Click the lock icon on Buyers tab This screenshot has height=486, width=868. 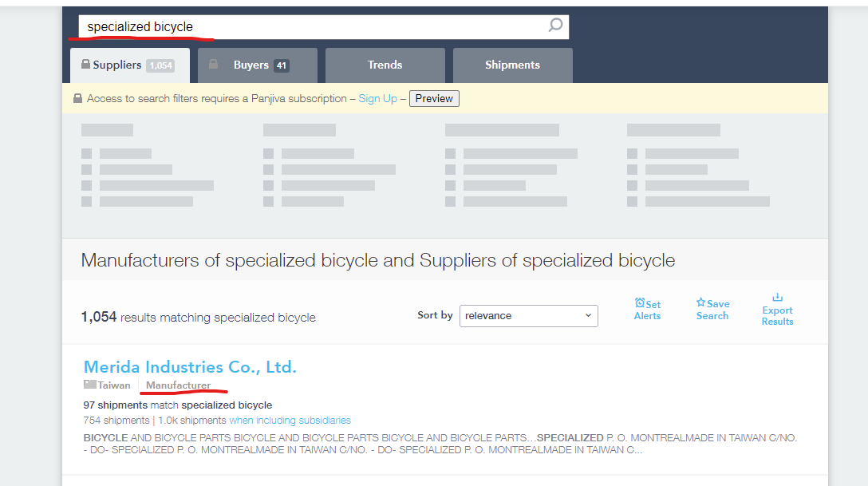coord(213,64)
